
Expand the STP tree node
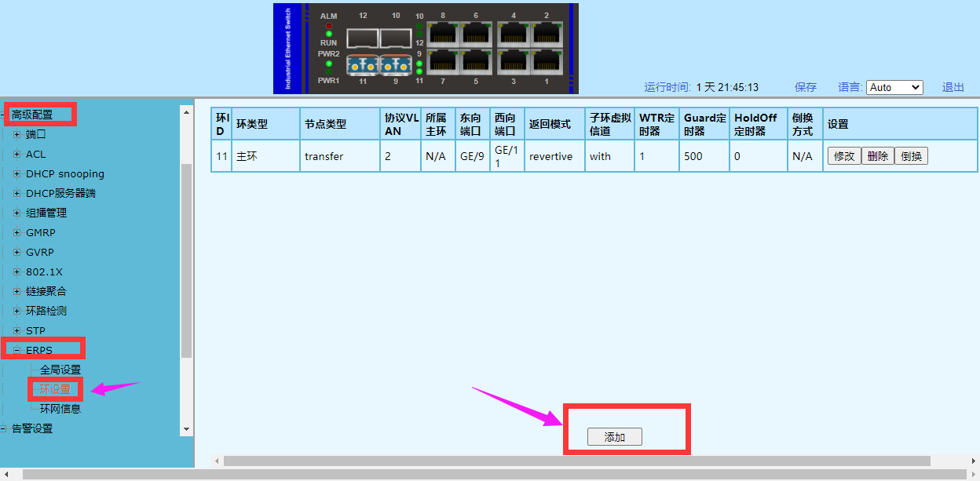(x=17, y=331)
